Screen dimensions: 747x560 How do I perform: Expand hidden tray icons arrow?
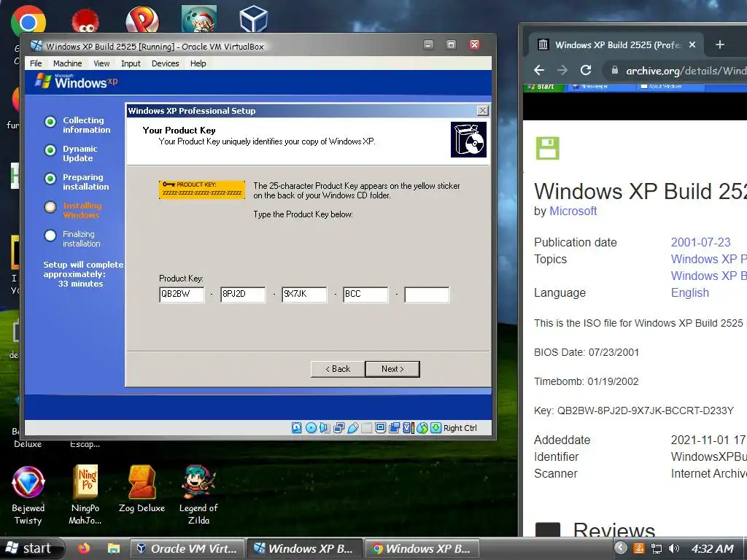[x=620, y=548]
